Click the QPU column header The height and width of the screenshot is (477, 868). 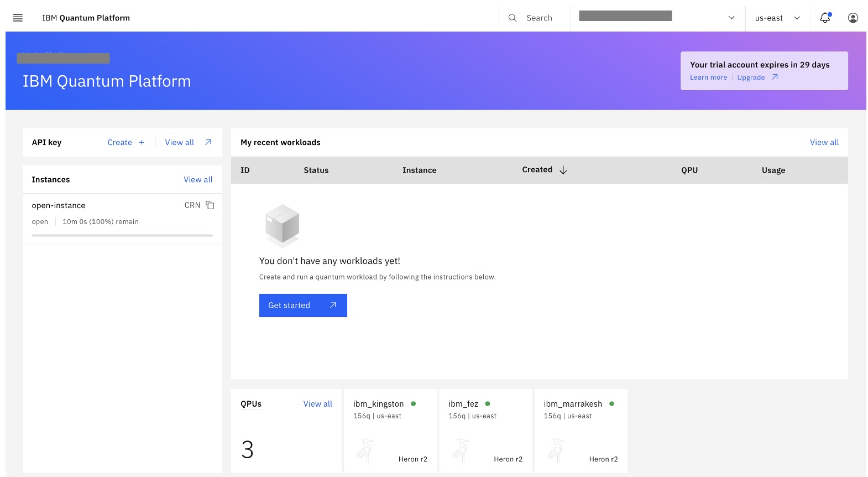[x=689, y=170]
